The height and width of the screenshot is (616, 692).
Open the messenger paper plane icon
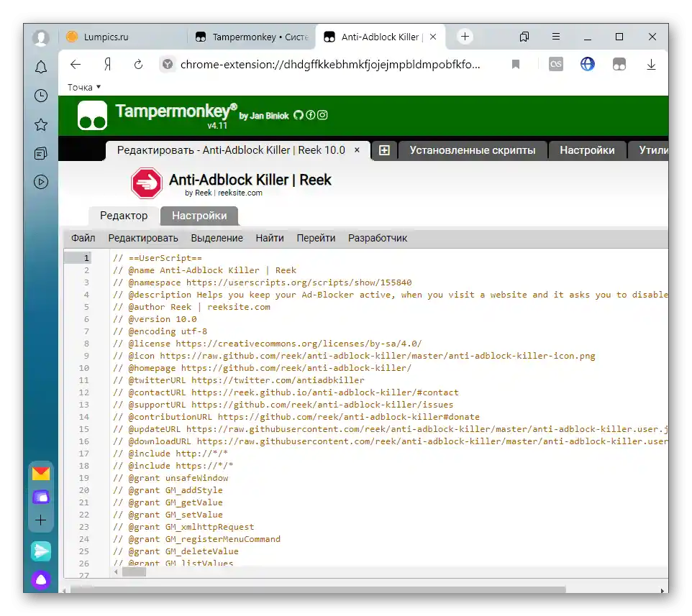(41, 551)
